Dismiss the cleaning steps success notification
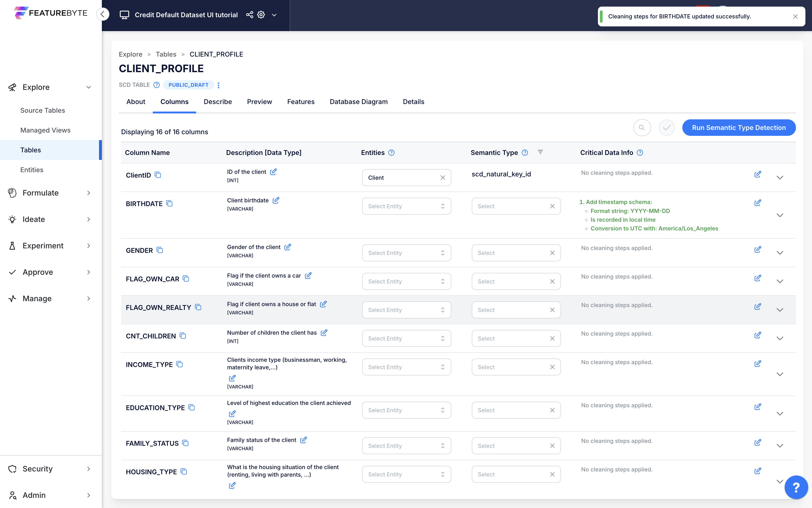The image size is (812, 508). [795, 17]
